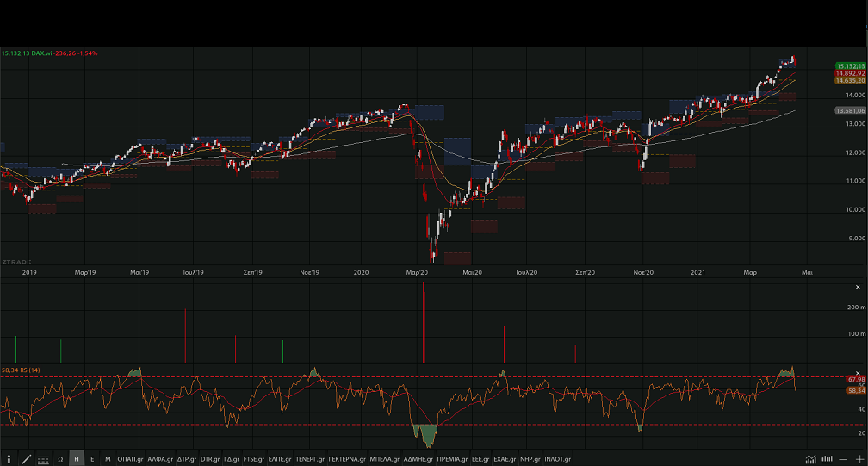Click the Ω symbol button

click(60, 459)
